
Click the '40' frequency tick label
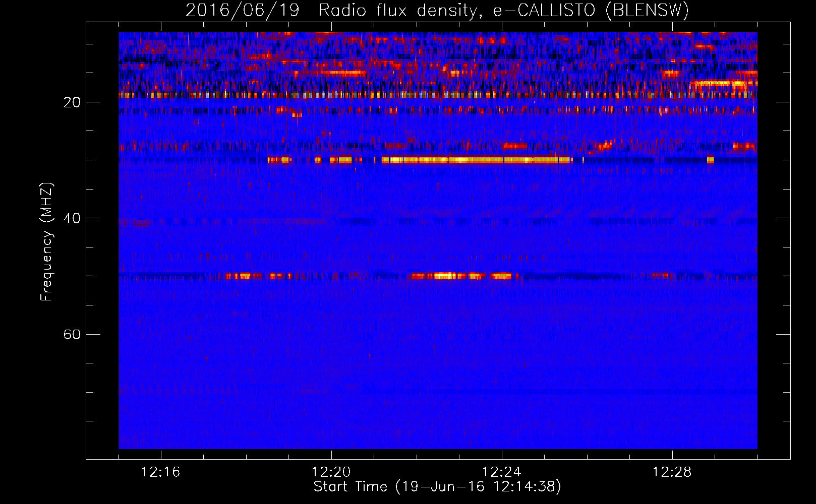(72, 218)
